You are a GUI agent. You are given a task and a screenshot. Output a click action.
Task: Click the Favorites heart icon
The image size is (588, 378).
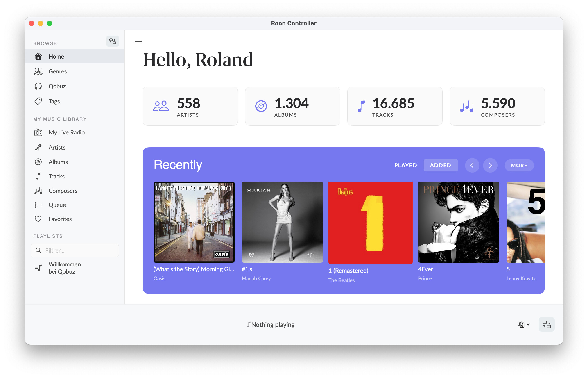(x=38, y=219)
